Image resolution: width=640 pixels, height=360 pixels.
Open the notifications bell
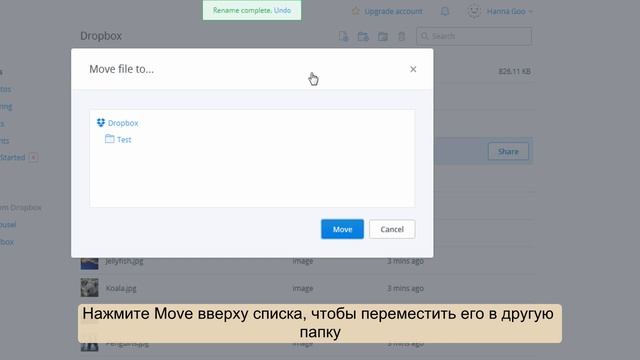[445, 11]
